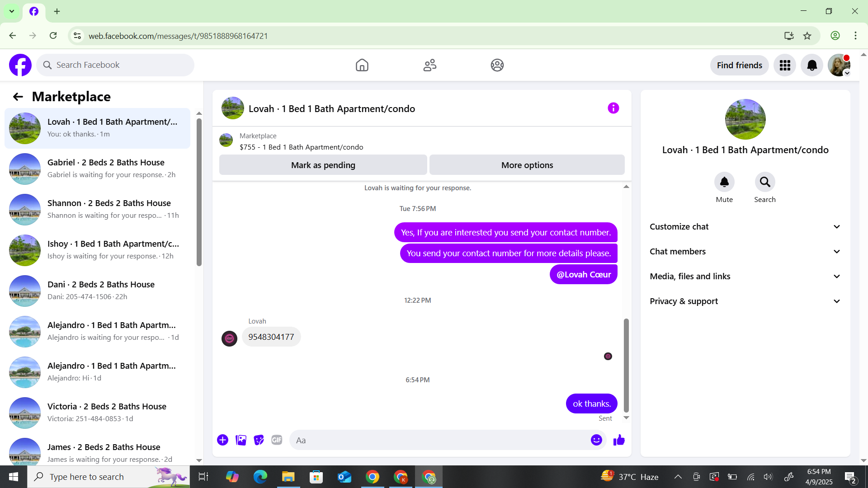Click the chat message scrollbar thumb
This screenshot has height=488, width=868.
tap(626, 366)
